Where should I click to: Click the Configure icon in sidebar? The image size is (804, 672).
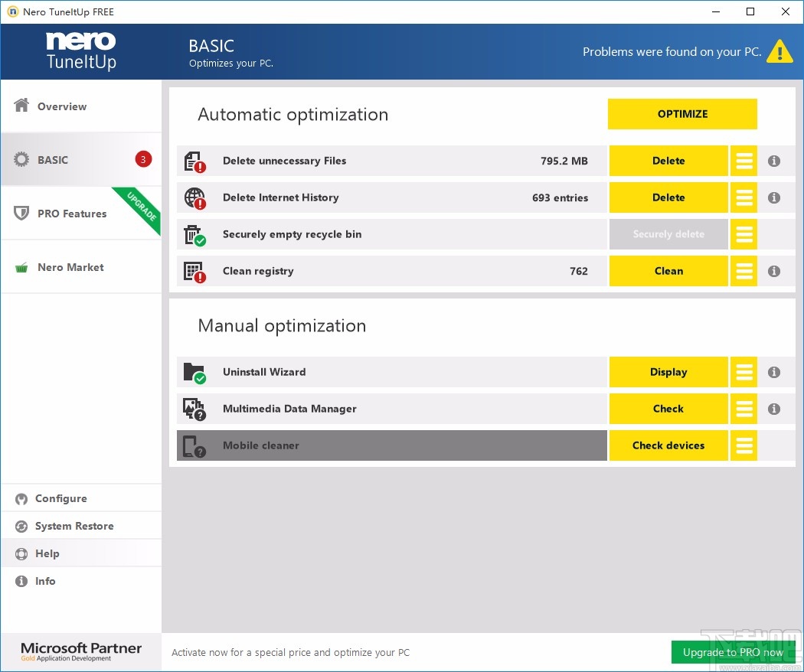point(21,499)
